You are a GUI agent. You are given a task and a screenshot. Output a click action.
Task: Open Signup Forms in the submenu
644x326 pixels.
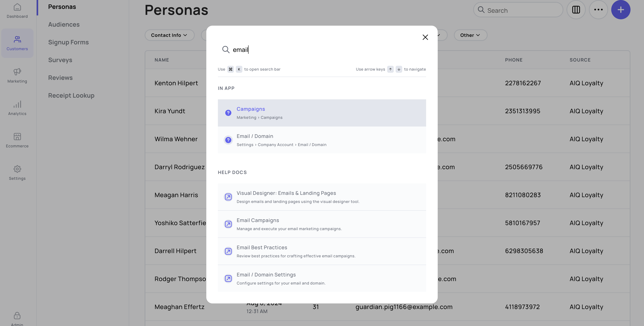click(68, 42)
